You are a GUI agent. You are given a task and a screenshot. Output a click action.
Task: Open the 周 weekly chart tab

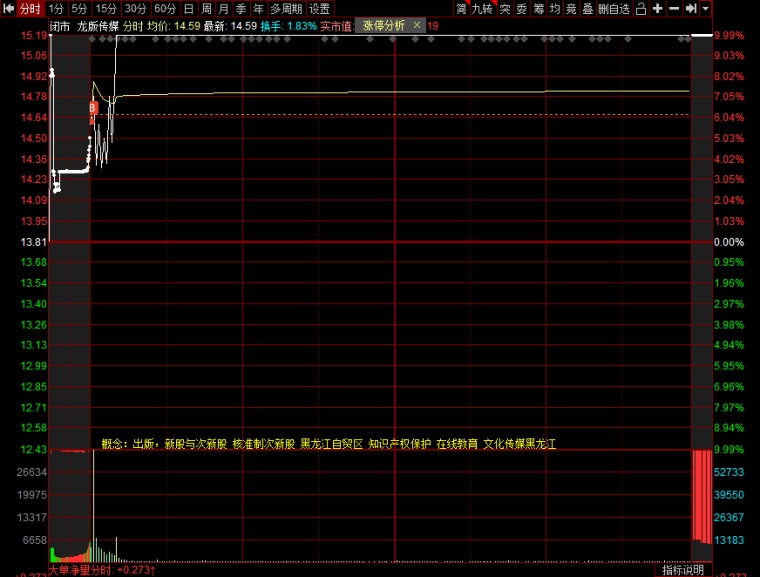coord(206,8)
